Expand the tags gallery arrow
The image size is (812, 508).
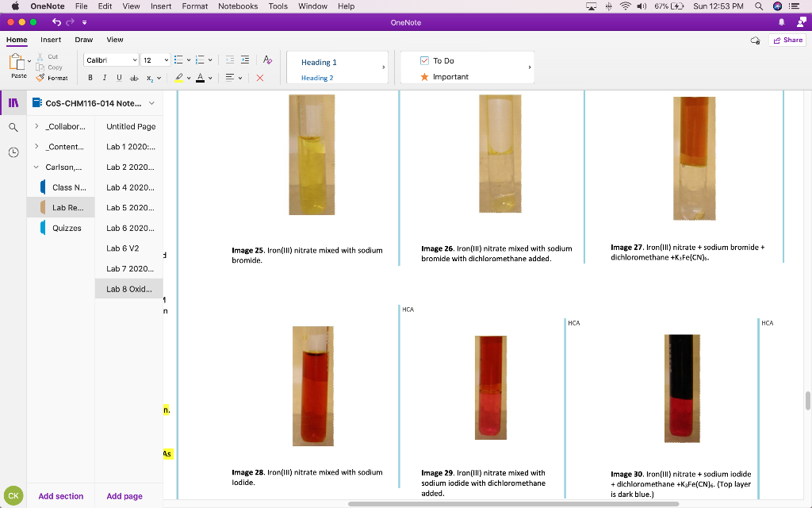pos(529,67)
